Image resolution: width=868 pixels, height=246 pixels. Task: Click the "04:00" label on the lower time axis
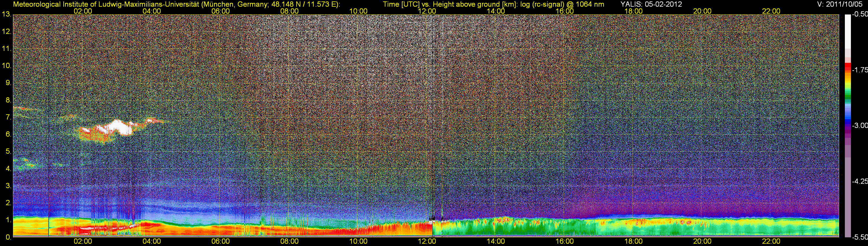pyautogui.click(x=152, y=241)
